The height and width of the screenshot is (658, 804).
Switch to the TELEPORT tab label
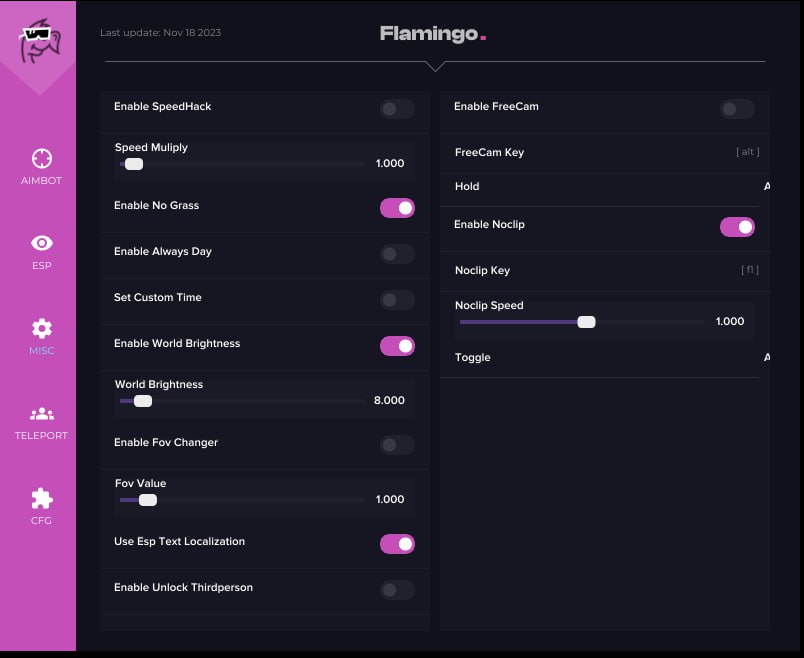41,436
